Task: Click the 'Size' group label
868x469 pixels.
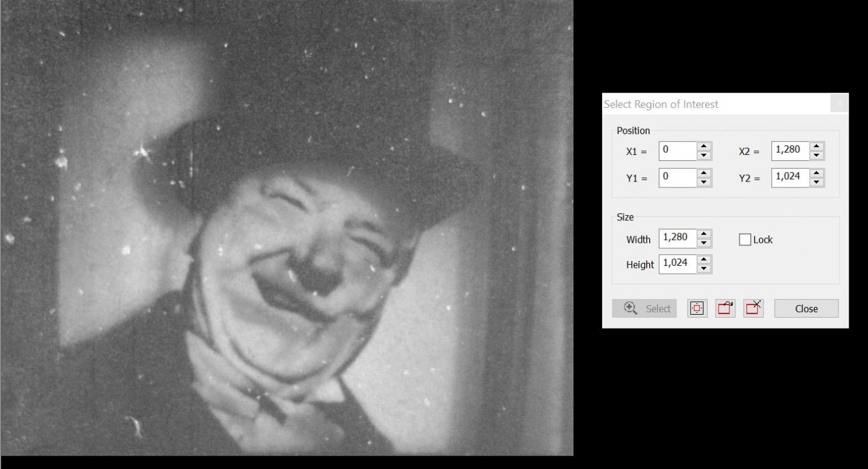Action: (625, 217)
